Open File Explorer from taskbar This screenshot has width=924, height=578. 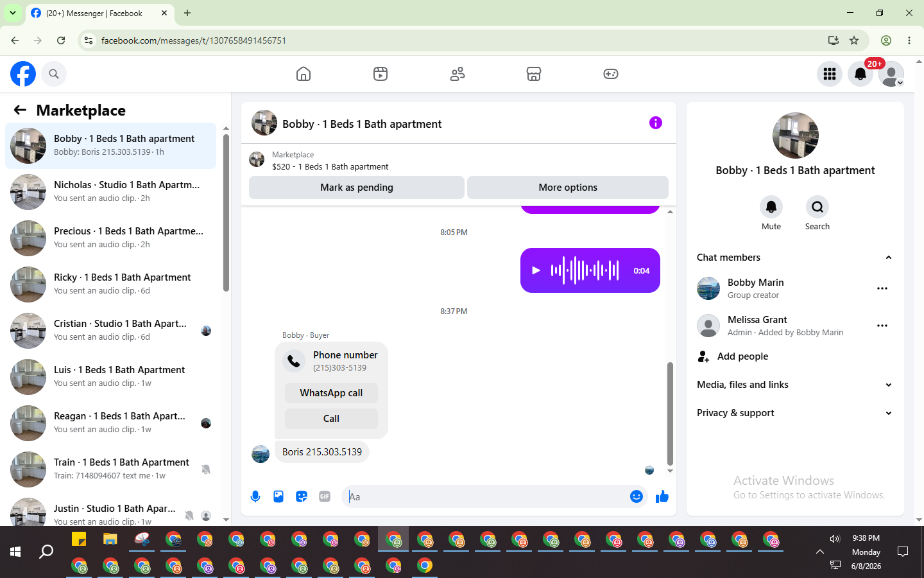pyautogui.click(x=110, y=539)
